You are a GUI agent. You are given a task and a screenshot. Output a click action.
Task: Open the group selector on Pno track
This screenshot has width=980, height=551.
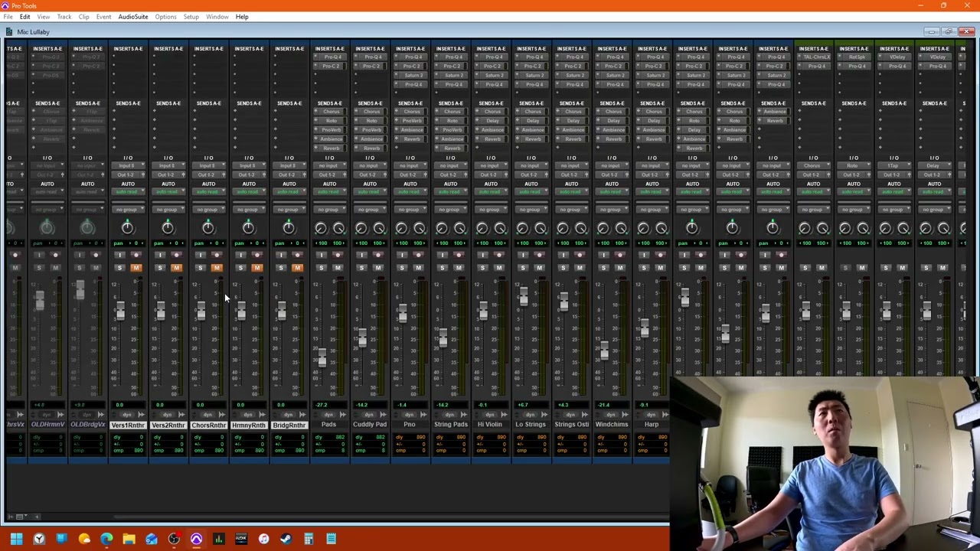click(x=410, y=210)
